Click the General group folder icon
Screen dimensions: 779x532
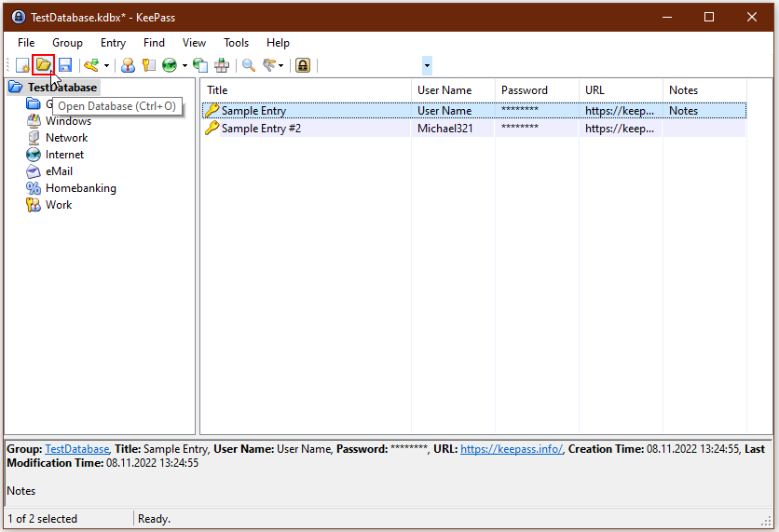coord(34,103)
